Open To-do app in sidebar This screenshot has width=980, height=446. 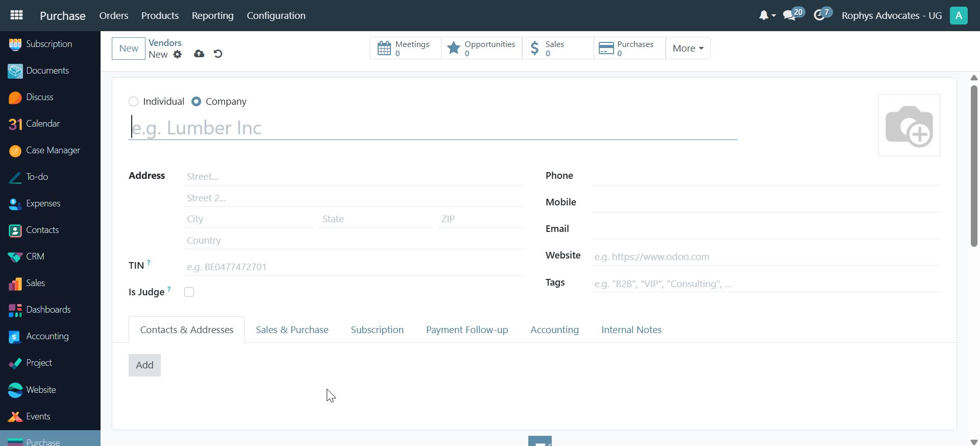(x=50, y=177)
